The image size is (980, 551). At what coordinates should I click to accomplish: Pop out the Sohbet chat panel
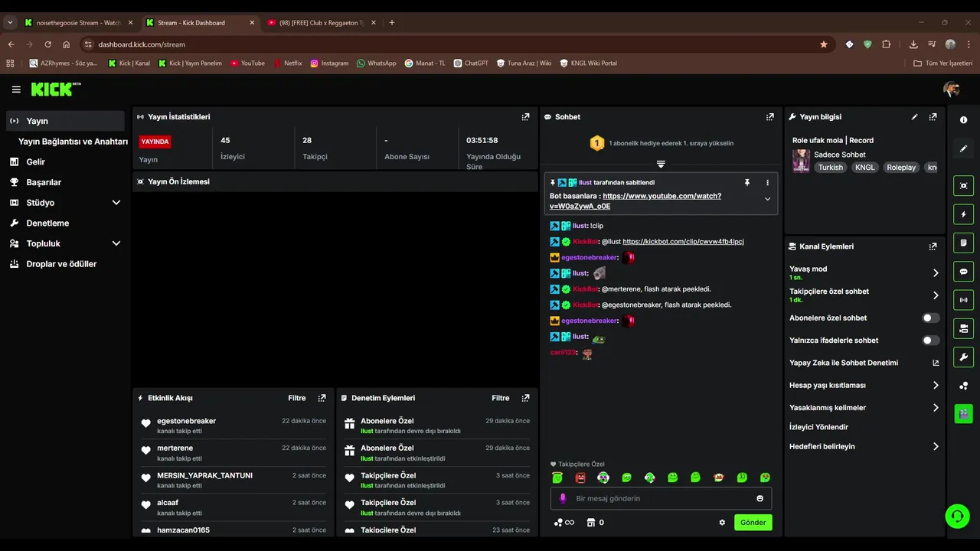click(x=769, y=117)
